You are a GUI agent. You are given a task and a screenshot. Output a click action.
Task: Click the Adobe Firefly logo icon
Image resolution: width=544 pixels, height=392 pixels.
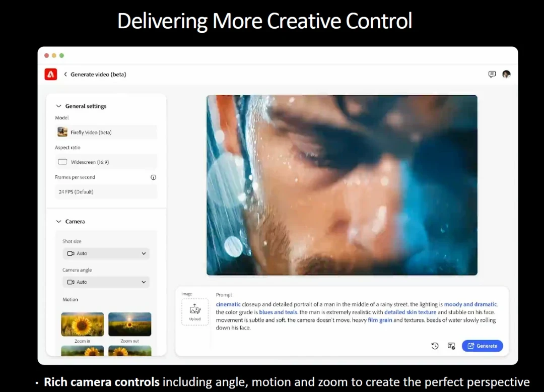pyautogui.click(x=50, y=74)
